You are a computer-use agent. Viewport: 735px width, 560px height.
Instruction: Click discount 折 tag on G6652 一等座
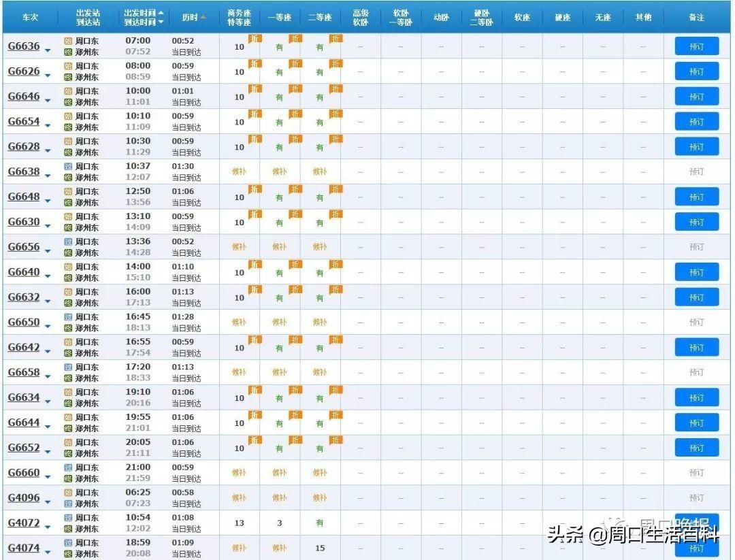tap(295, 441)
